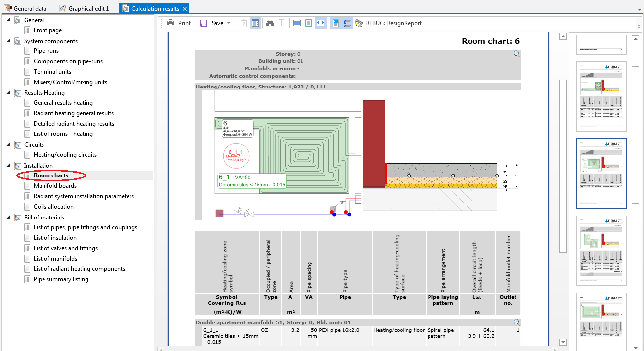The height and width of the screenshot is (351, 644).
Task: Click the magnifier icon beside the manifold row
Action: [516, 322]
